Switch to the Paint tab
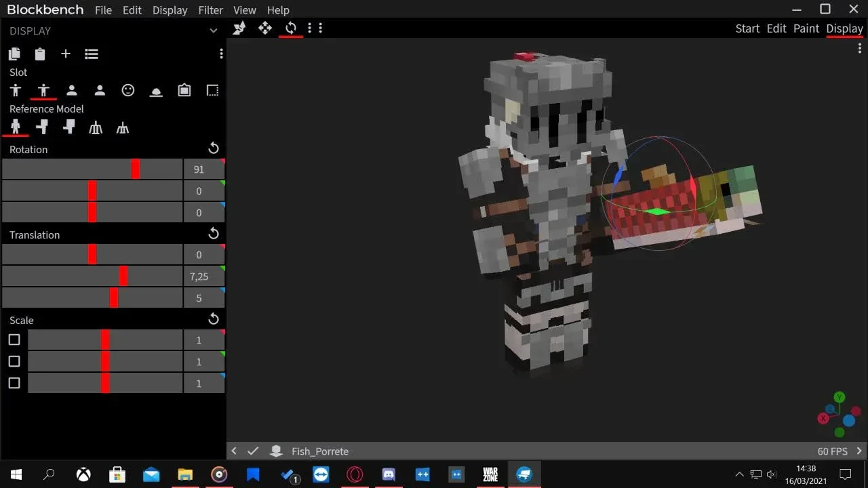The width and height of the screenshot is (868, 488). click(806, 28)
